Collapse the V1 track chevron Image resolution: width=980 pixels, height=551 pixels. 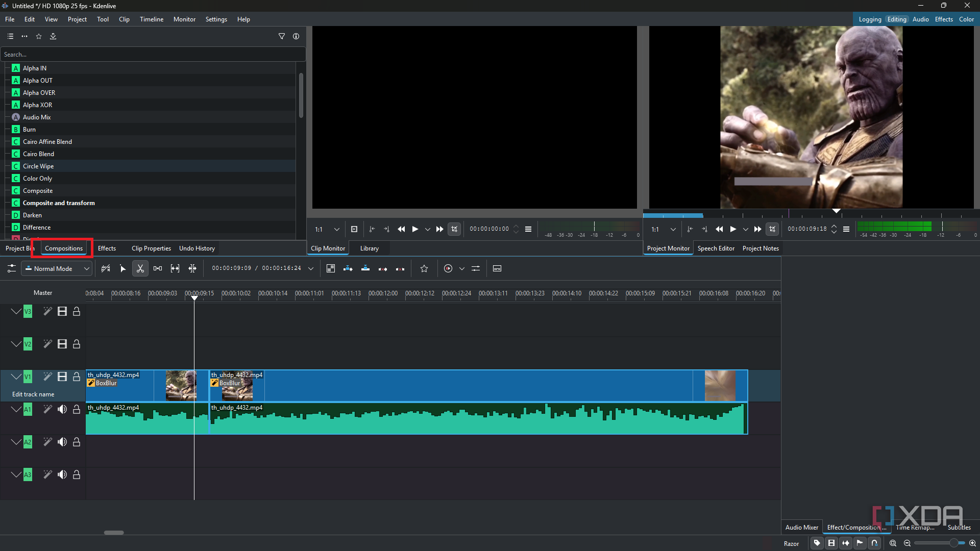pyautogui.click(x=16, y=377)
